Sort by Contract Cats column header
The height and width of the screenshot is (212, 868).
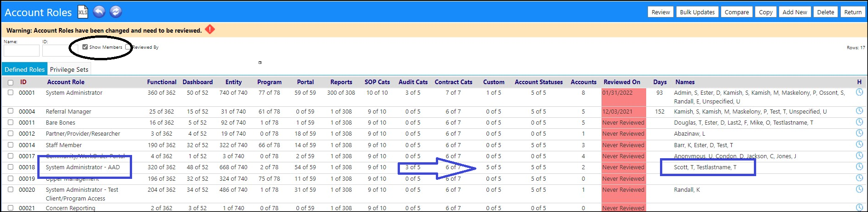pyautogui.click(x=453, y=82)
